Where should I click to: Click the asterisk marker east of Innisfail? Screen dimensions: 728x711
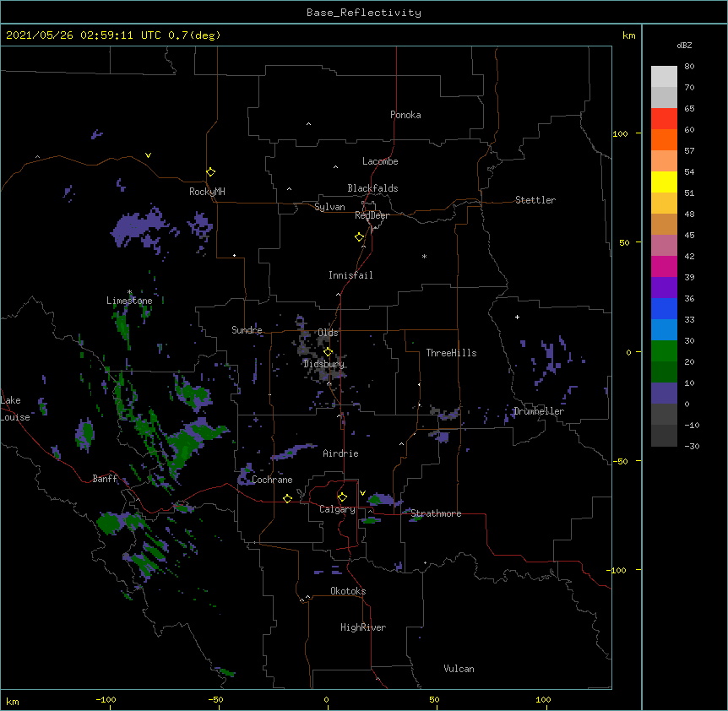point(424,256)
